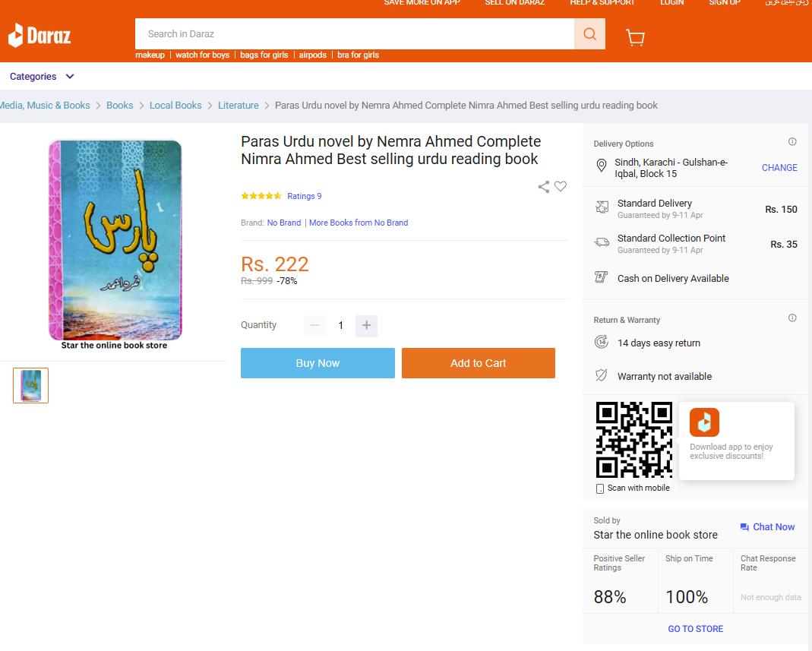Click Star the online book store seller name

click(x=655, y=535)
